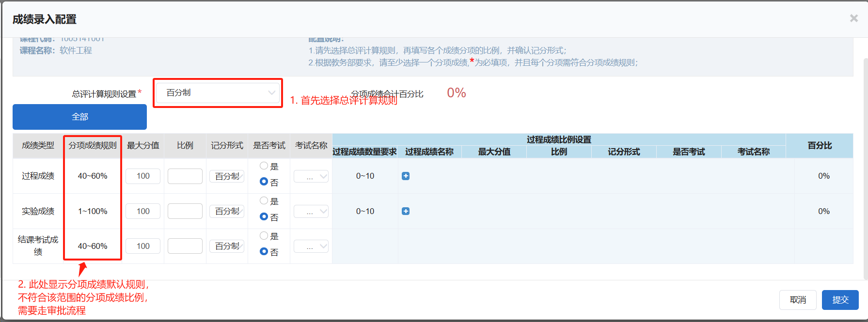
Task: Select 否 radio for 结课考试成绩 exam
Action: [x=264, y=251]
